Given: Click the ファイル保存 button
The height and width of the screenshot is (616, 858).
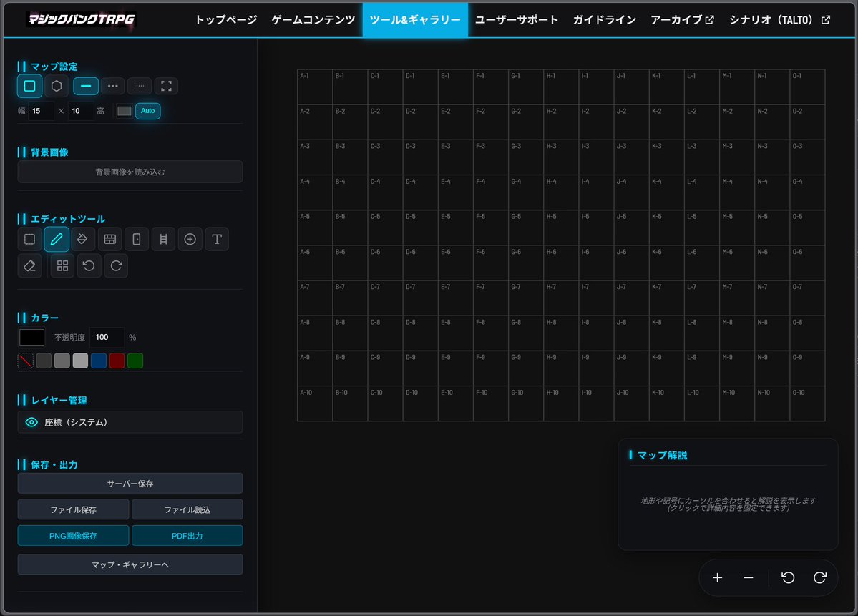Looking at the screenshot, I should [73, 509].
